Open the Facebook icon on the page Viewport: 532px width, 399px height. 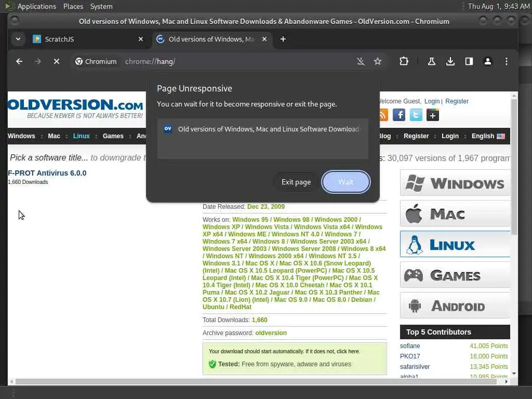tap(399, 115)
